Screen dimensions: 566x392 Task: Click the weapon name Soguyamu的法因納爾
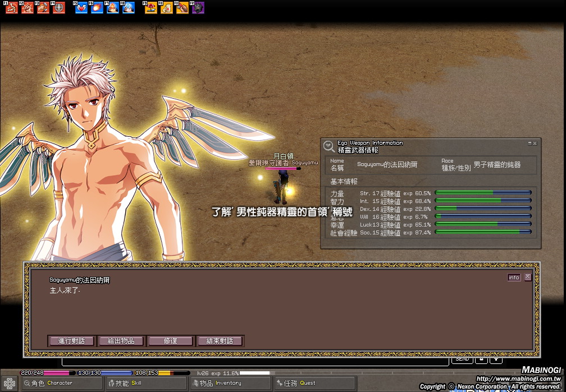click(x=387, y=164)
